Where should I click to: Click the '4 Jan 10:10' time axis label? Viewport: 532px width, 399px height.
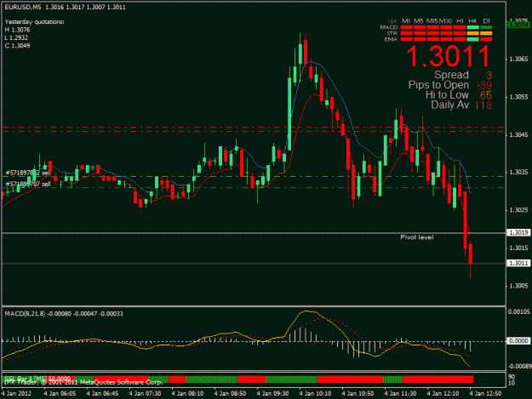tap(315, 393)
